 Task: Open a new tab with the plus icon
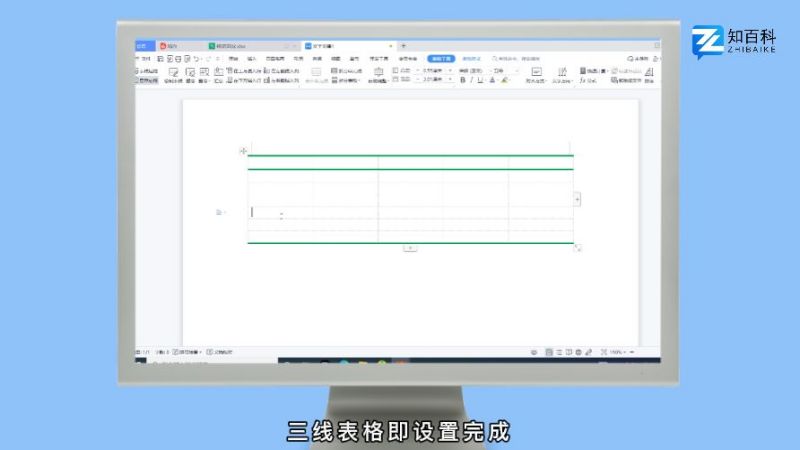[x=403, y=46]
